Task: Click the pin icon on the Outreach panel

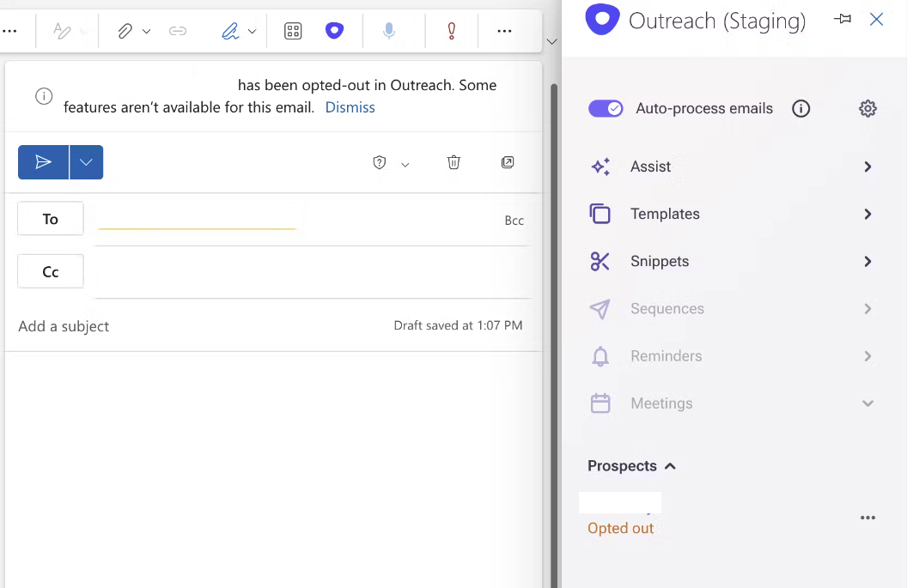Action: [x=843, y=20]
